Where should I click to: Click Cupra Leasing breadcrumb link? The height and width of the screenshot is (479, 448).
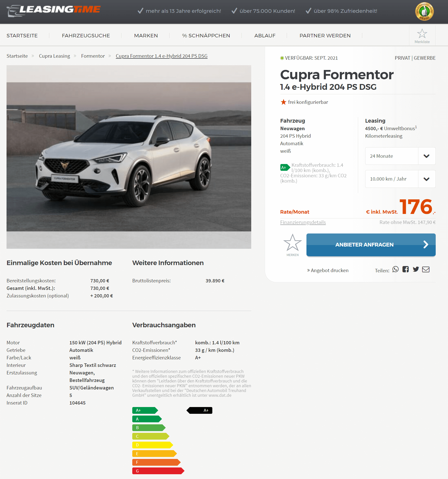coord(54,56)
